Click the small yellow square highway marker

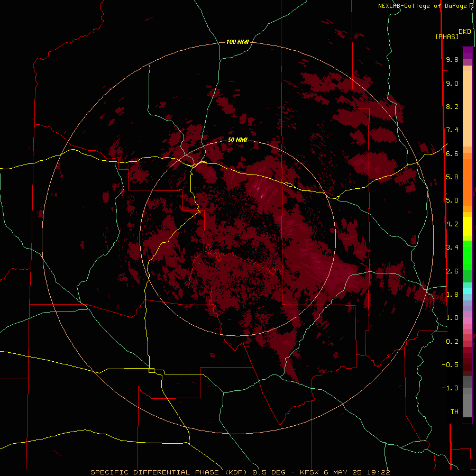coord(151,370)
